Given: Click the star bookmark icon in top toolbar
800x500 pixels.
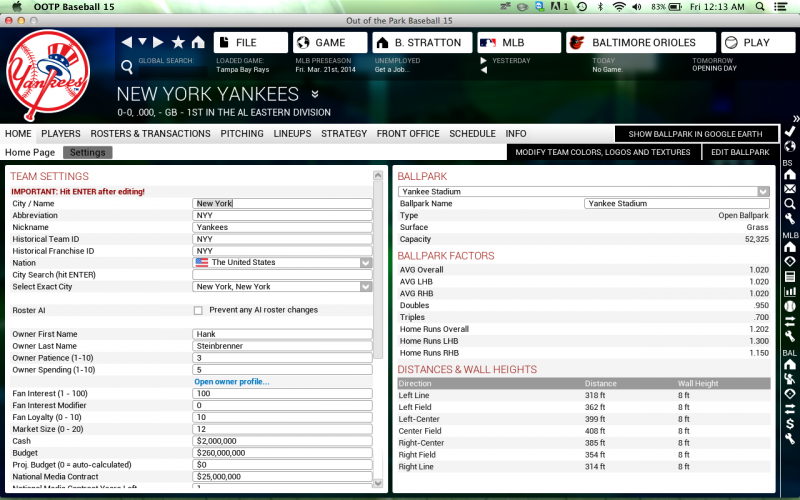Looking at the screenshot, I should (x=178, y=42).
